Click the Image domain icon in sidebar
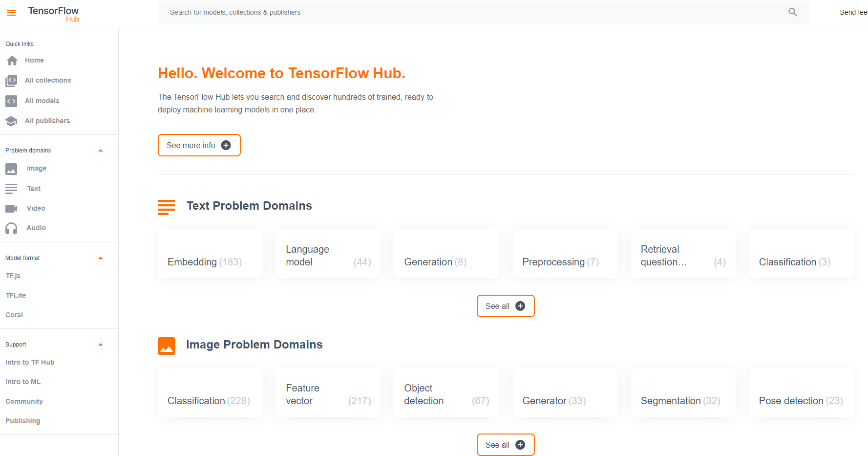868x456 pixels. [11, 169]
